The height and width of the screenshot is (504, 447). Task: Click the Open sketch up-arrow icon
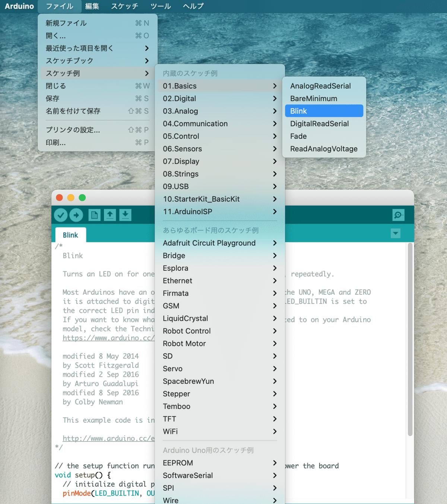[110, 215]
